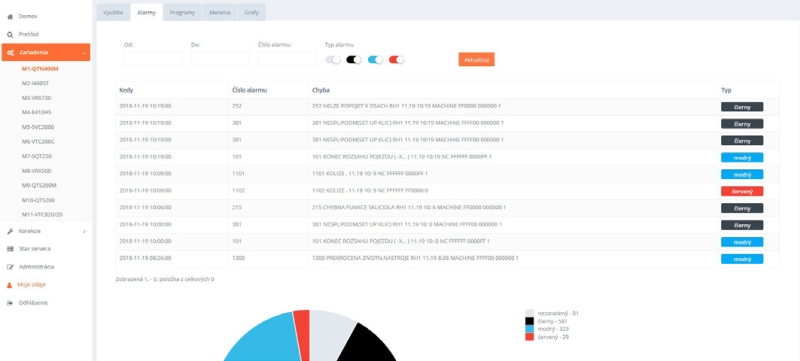Click the Administrácia edit icon

pos(10,267)
